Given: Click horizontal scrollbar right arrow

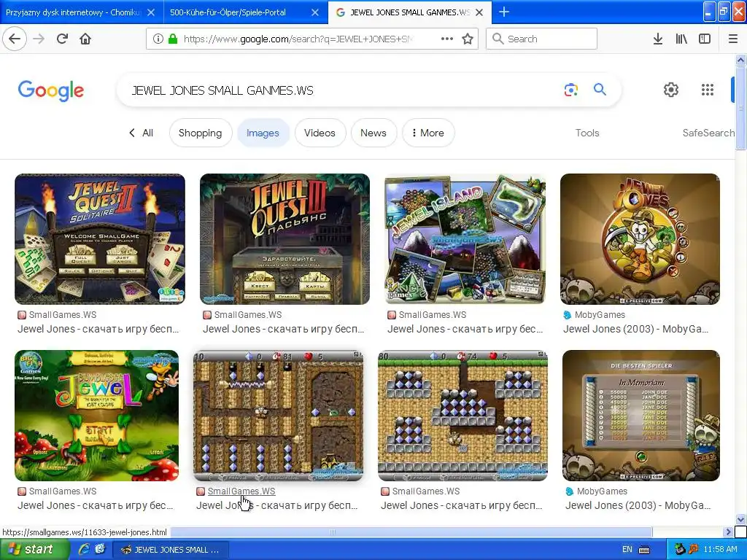Looking at the screenshot, I should point(728,532).
